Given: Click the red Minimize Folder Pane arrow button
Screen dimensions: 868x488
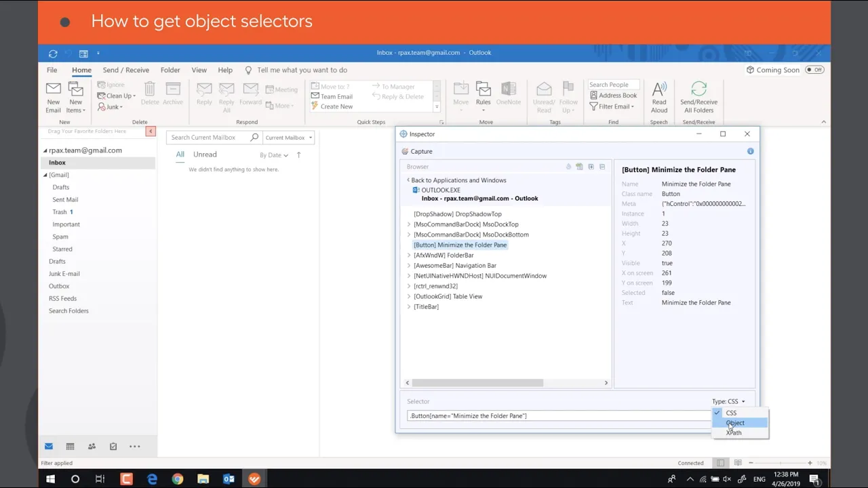Looking at the screenshot, I should tap(151, 131).
